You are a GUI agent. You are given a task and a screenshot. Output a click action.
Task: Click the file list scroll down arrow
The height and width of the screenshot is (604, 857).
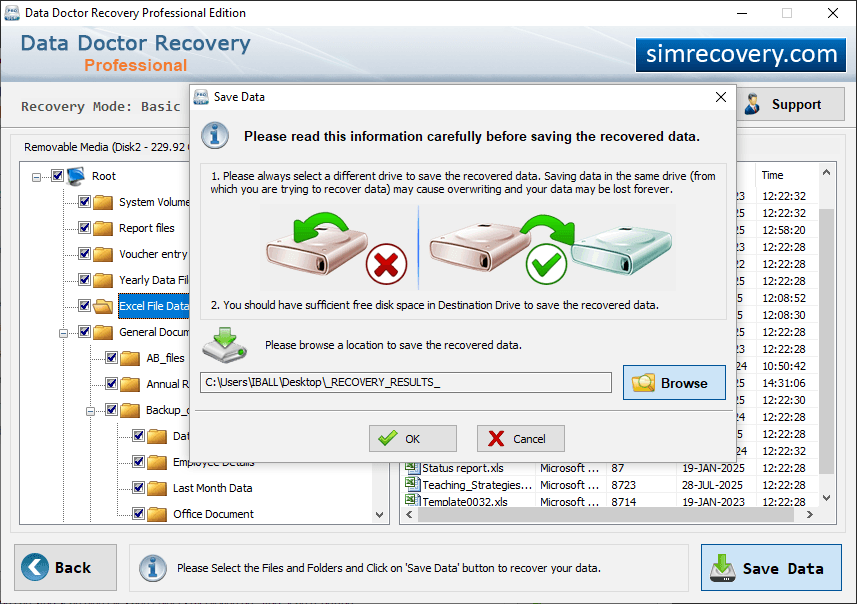[826, 498]
